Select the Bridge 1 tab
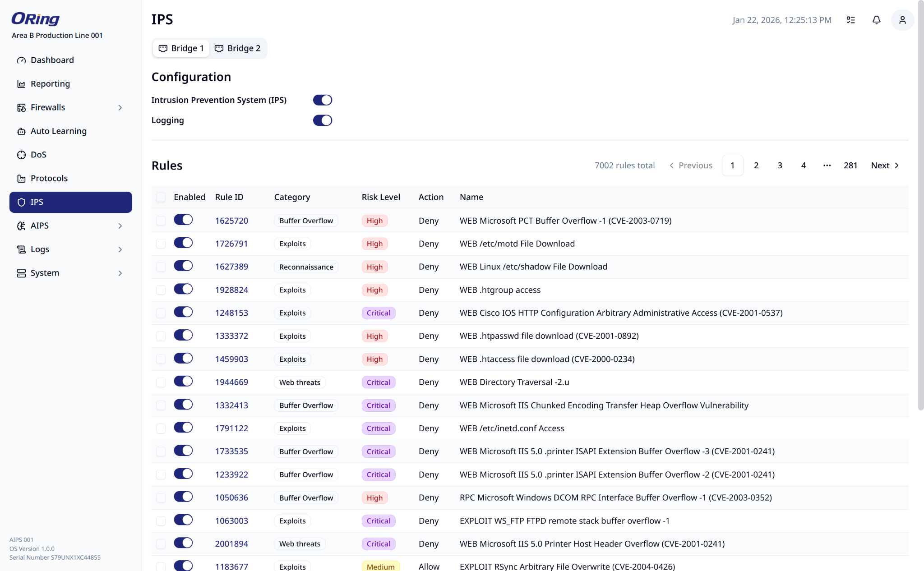924x571 pixels. [x=181, y=48]
